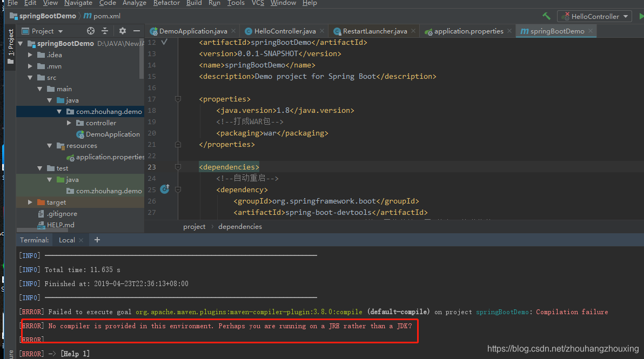The width and height of the screenshot is (644, 359).
Task: Click the line 12 gutter checkmark
Action: [164, 42]
